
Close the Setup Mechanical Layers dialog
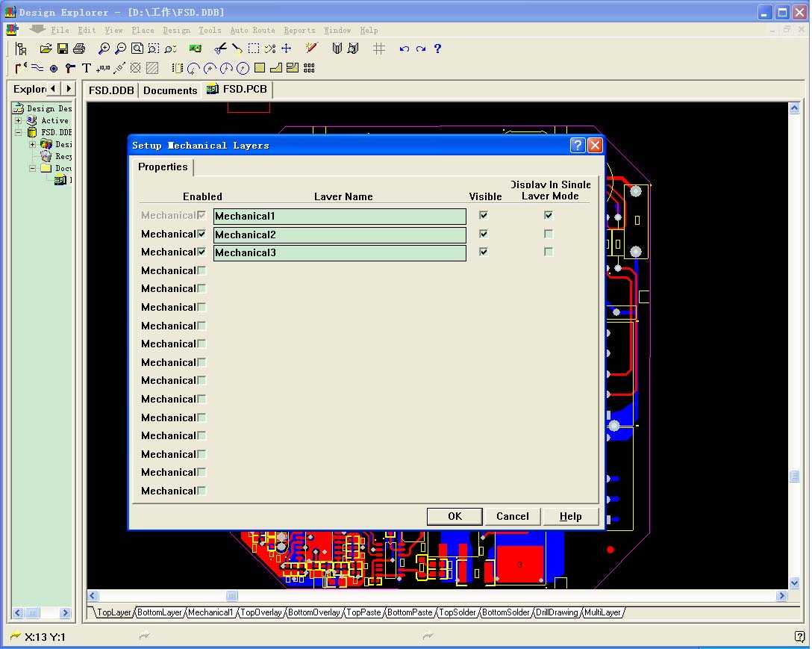coord(595,145)
